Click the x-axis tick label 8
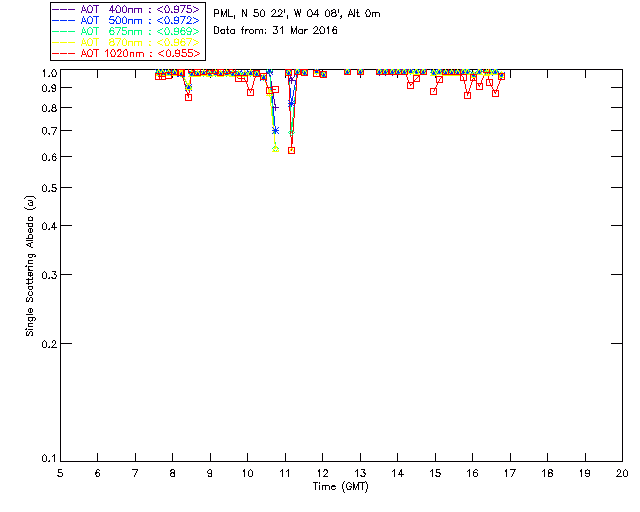The width and height of the screenshot is (640, 512). click(x=173, y=473)
